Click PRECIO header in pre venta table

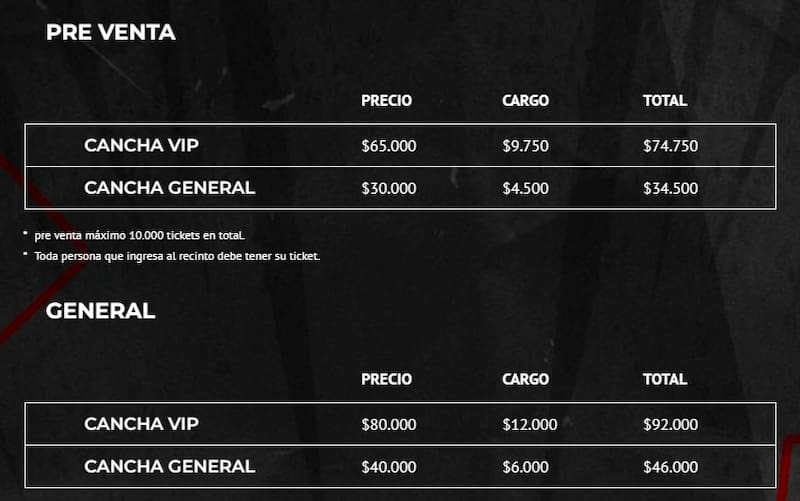point(386,101)
